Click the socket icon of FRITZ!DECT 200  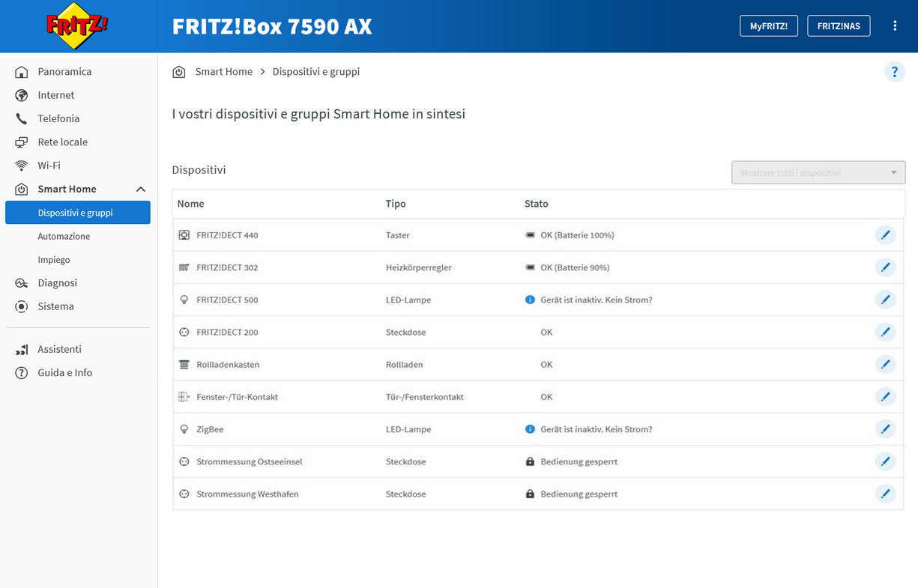click(x=184, y=332)
